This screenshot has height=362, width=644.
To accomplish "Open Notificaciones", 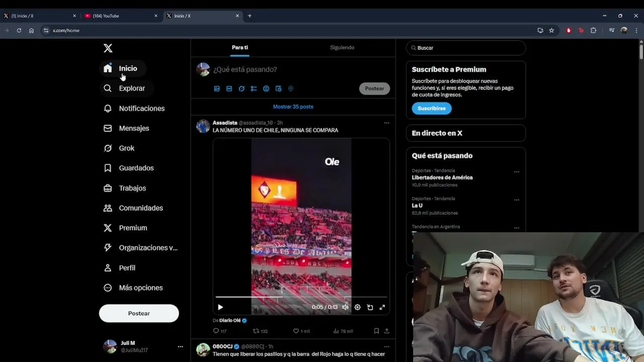I will [x=134, y=108].
